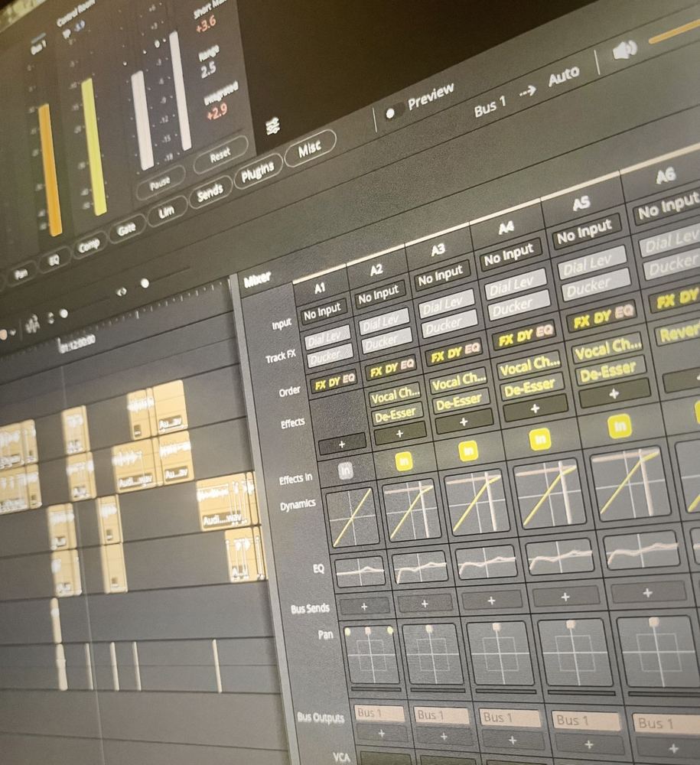Screen dimensions: 700x765
Task: Open the A3 No Input dropdown
Action: point(440,276)
